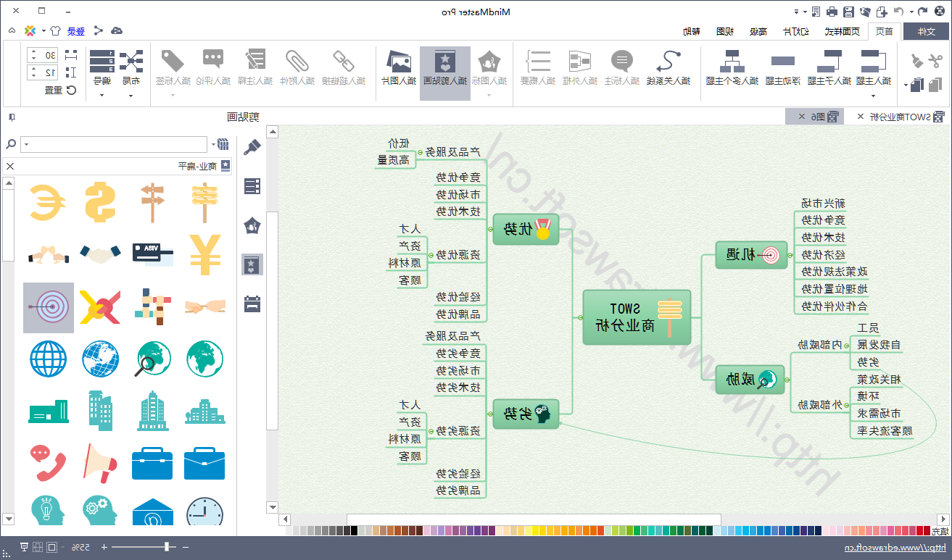The image size is (952, 560).
Task: Click the Insert Hyperlink (插入超链接) button
Action: tap(344, 67)
